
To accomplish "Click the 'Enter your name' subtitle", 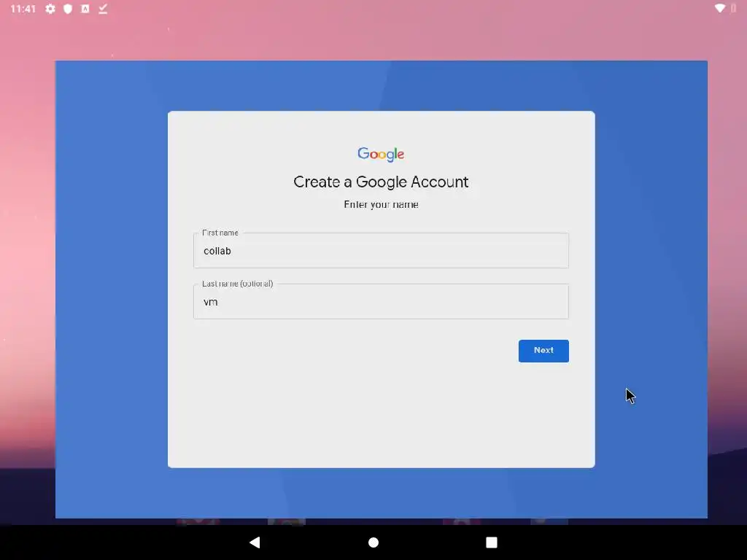I will [x=381, y=204].
